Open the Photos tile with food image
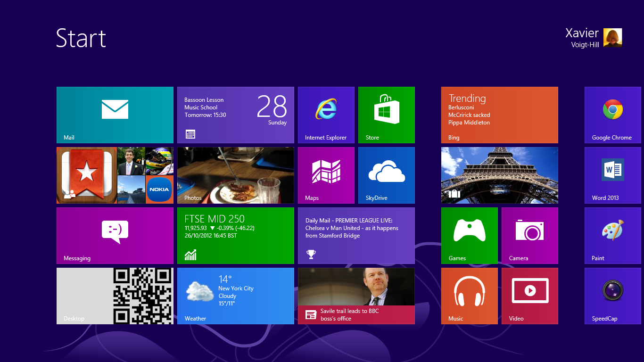Image resolution: width=644 pixels, height=362 pixels. [235, 175]
